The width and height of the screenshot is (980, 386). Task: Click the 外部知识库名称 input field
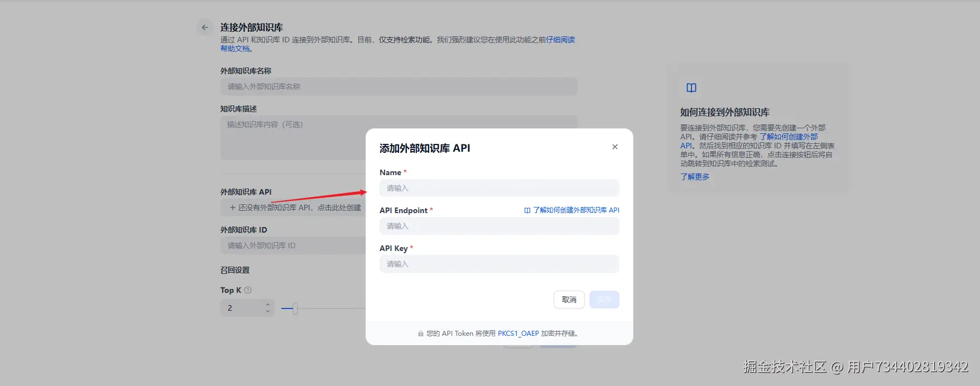pyautogui.click(x=398, y=86)
